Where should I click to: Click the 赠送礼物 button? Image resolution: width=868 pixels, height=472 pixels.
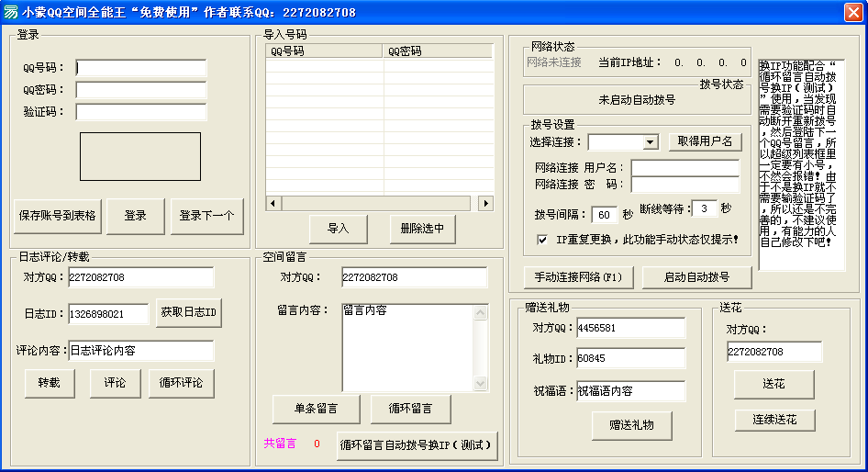[x=631, y=425]
